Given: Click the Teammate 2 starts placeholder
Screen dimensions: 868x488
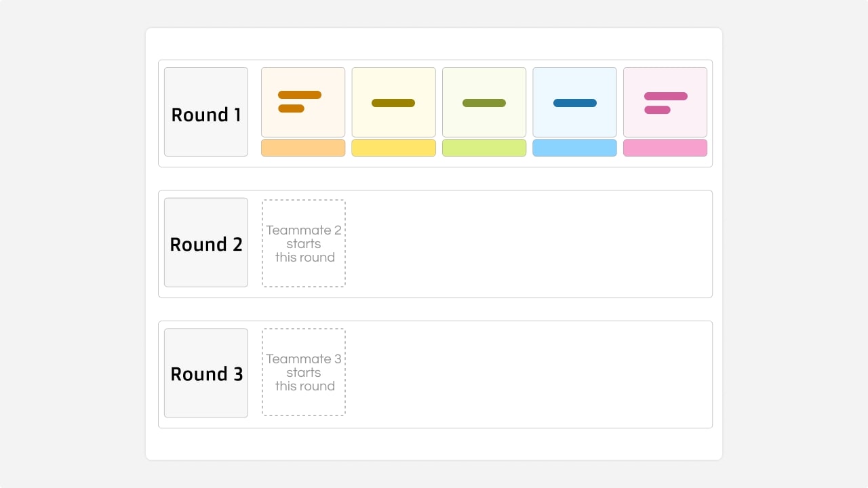Looking at the screenshot, I should pyautogui.click(x=304, y=243).
